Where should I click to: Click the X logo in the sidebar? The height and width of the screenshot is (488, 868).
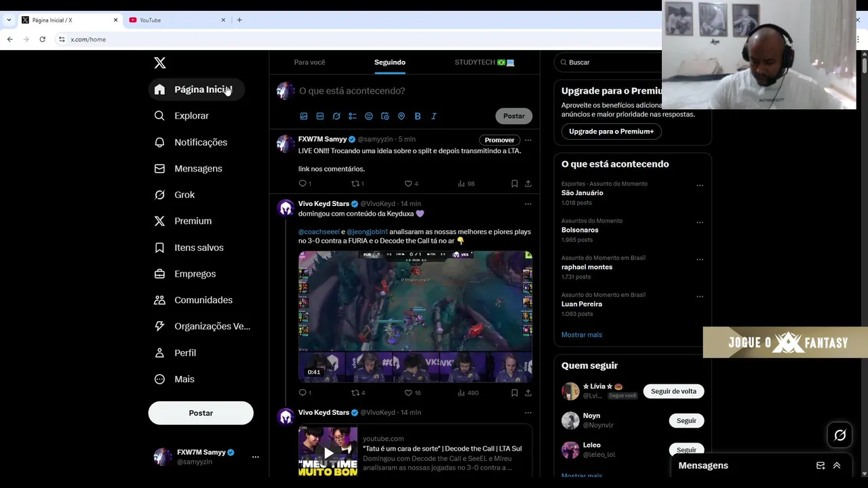pos(160,63)
